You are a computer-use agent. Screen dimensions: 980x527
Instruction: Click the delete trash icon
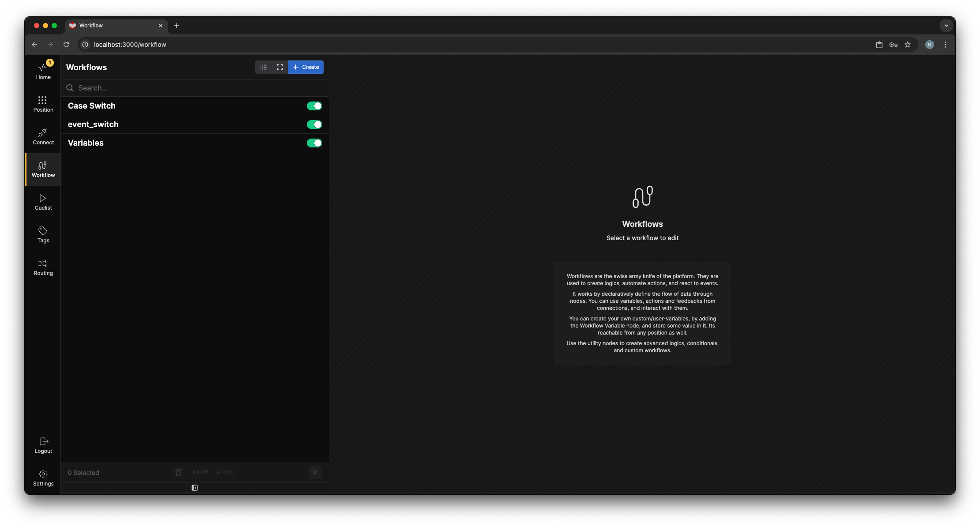coord(178,472)
